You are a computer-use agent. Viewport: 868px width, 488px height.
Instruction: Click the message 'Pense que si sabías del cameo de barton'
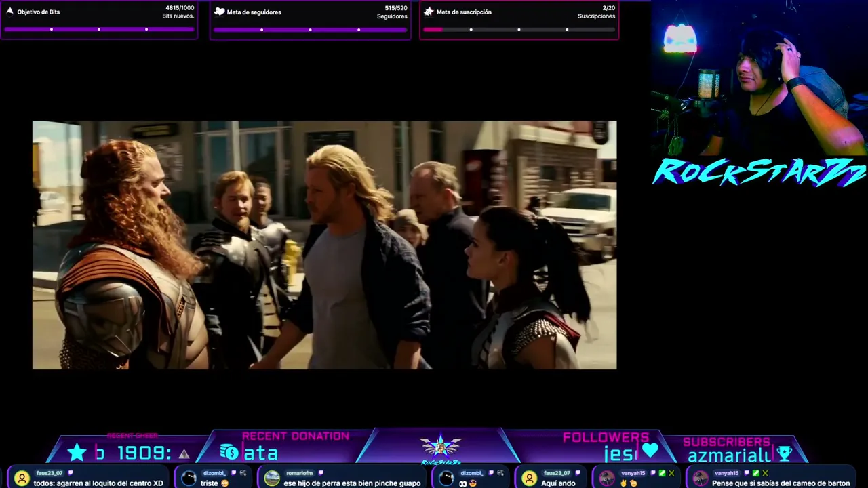pos(781,483)
